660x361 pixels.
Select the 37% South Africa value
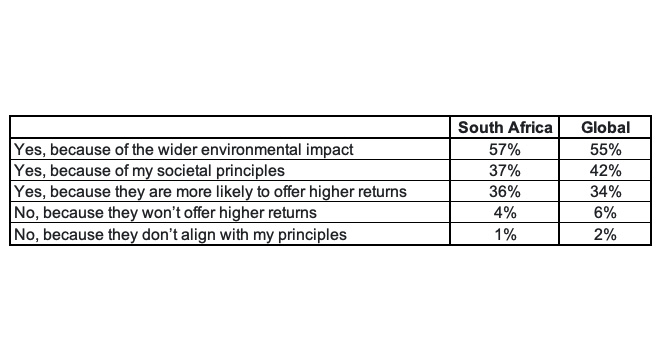505,170
